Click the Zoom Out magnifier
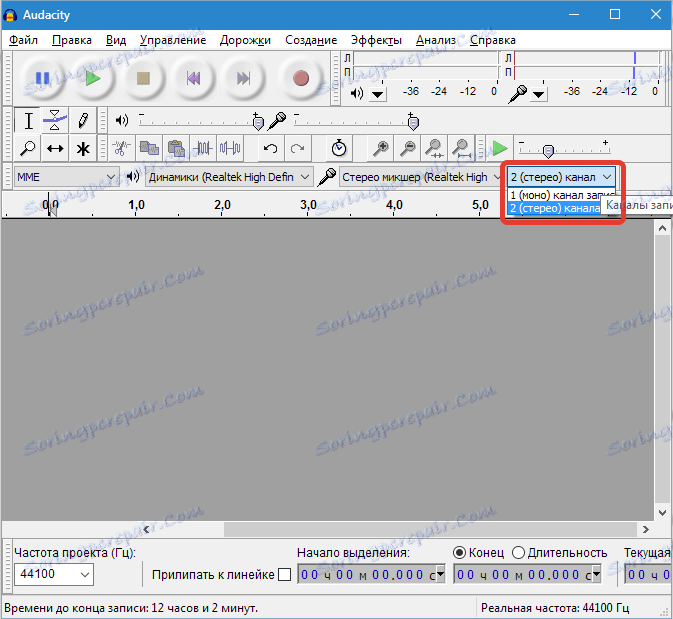The width and height of the screenshot is (673, 619). click(407, 149)
